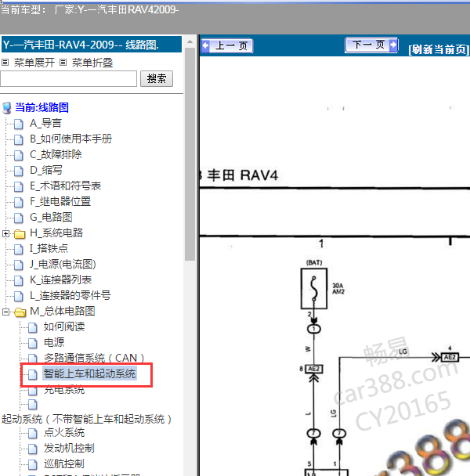Click page icon beside C_故障排除
Screen dimensions: 470x476
pyautogui.click(x=19, y=155)
